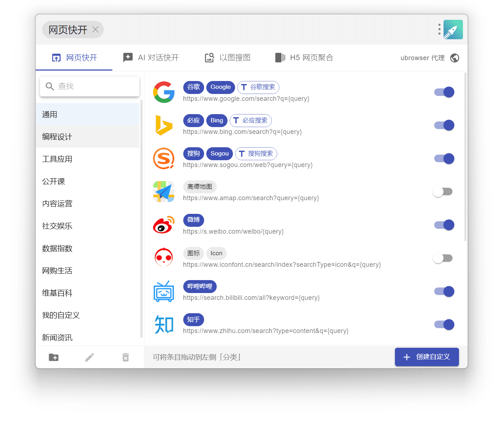Click the 微博 keyword tag
The image size is (504, 432).
(194, 220)
